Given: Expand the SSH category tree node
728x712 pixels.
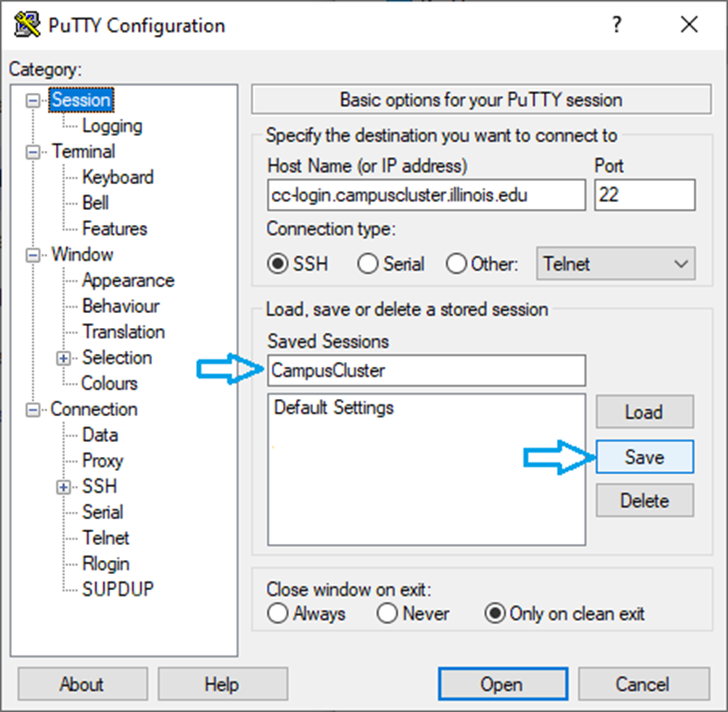Looking at the screenshot, I should (x=64, y=487).
